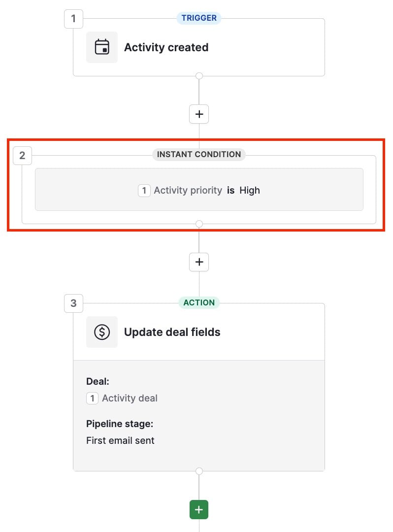Click the plus icon between trigger and condition

[198, 114]
